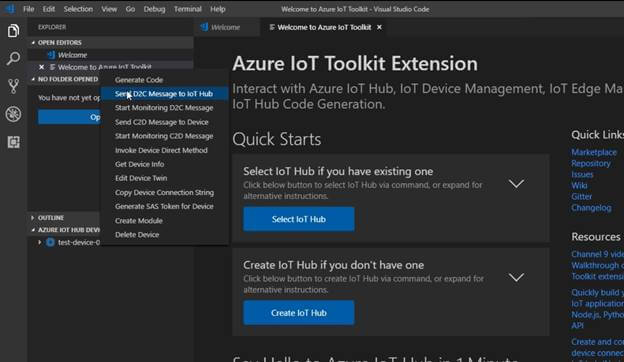Screen dimensions: 624x362
Task: Choose Invoke Device Direct Method
Action: [164, 150]
